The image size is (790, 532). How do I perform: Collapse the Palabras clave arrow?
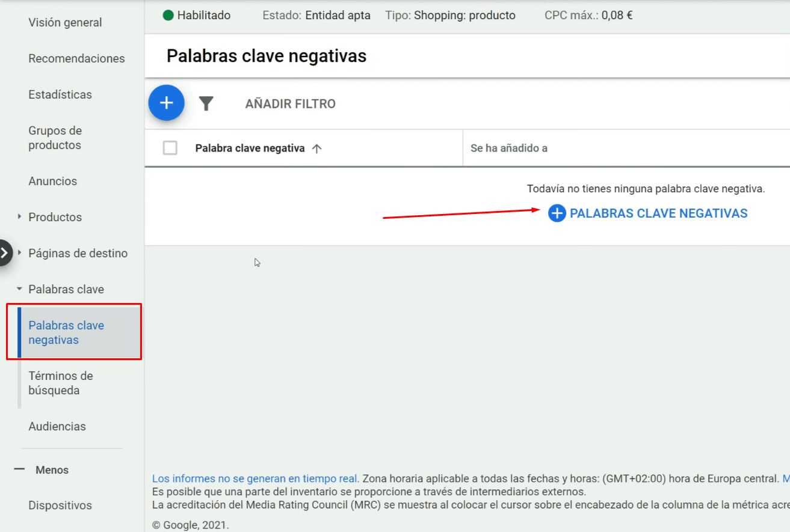19,289
